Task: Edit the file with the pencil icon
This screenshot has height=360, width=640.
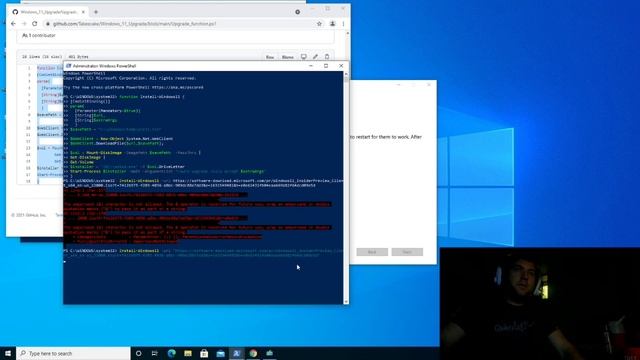Action: (x=315, y=57)
